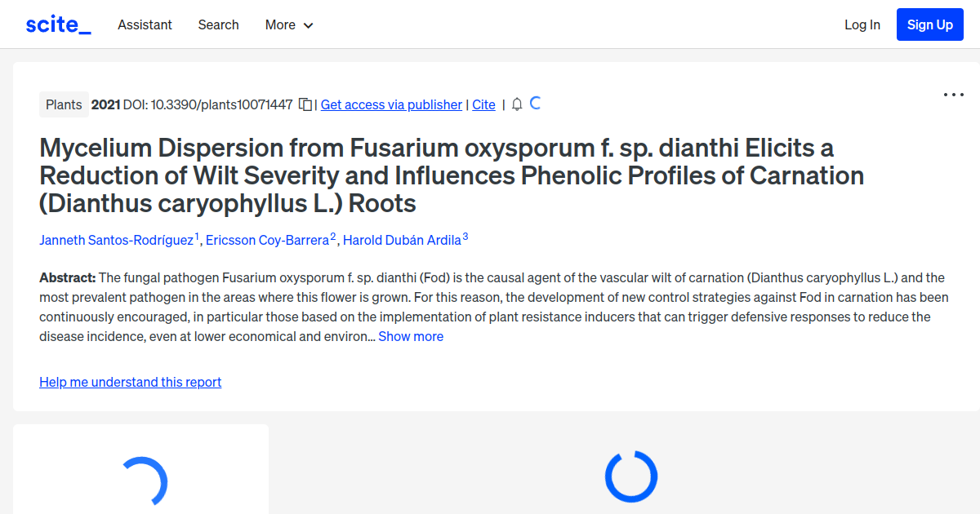
Task: Click the large center loading spinner
Action: point(630,476)
